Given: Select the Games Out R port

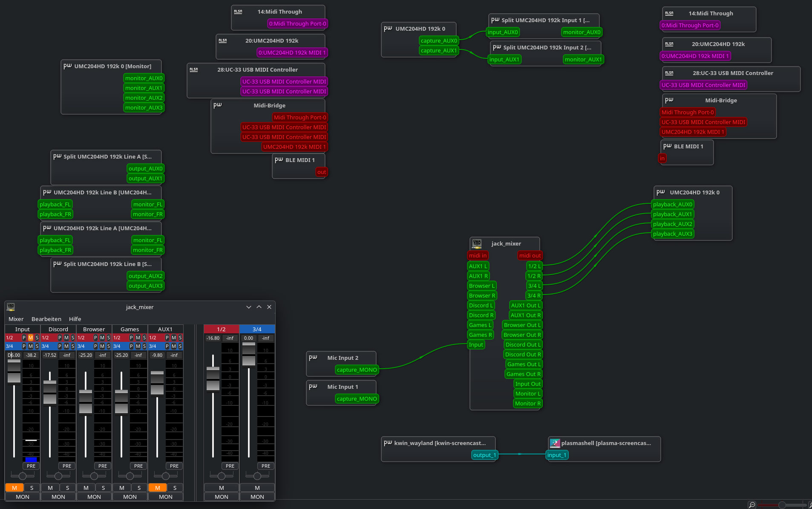Looking at the screenshot, I should pos(524,374).
